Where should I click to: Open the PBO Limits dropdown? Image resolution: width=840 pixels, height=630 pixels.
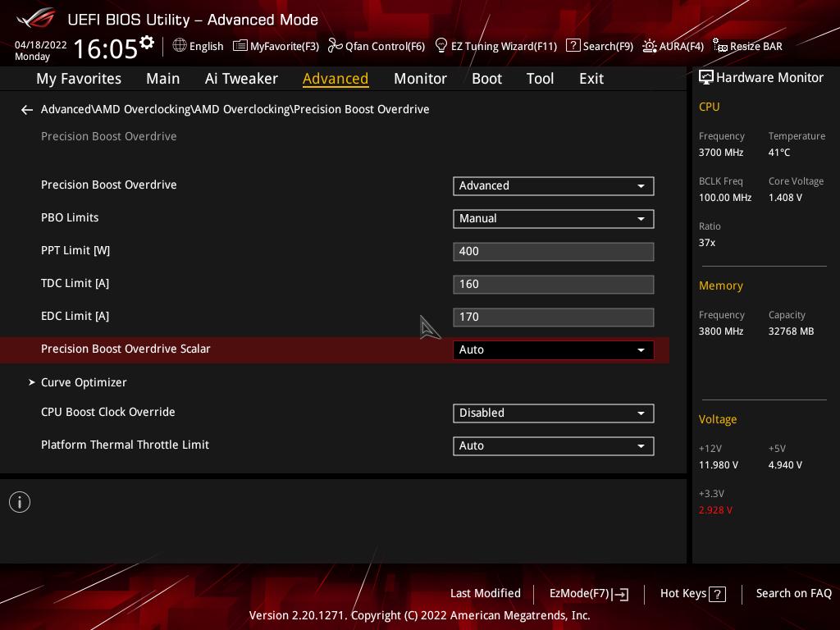click(554, 218)
